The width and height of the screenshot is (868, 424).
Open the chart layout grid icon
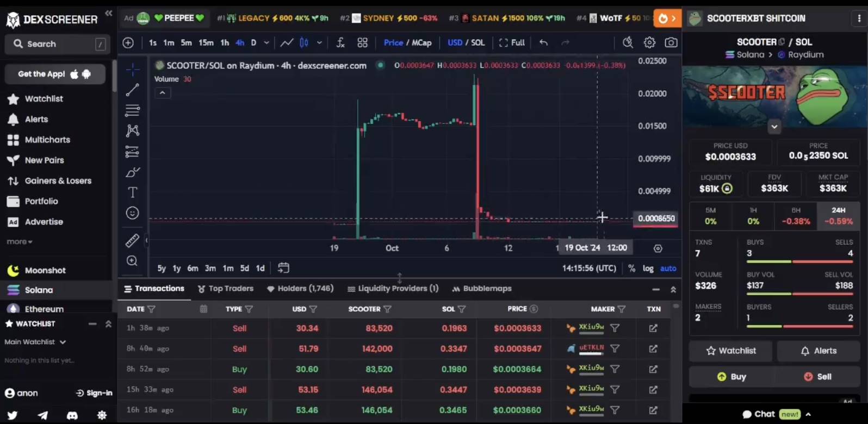pos(362,42)
